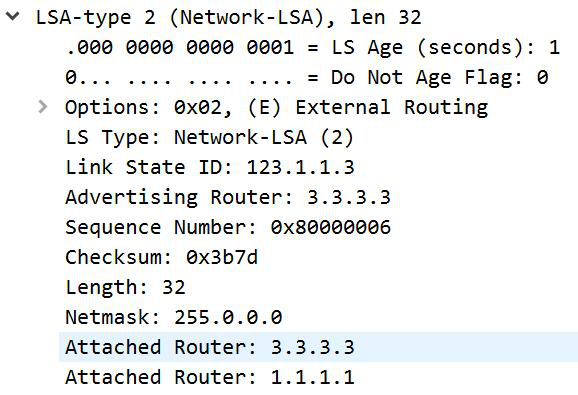Select the Sequence Number 0x80000006 row

click(x=228, y=227)
